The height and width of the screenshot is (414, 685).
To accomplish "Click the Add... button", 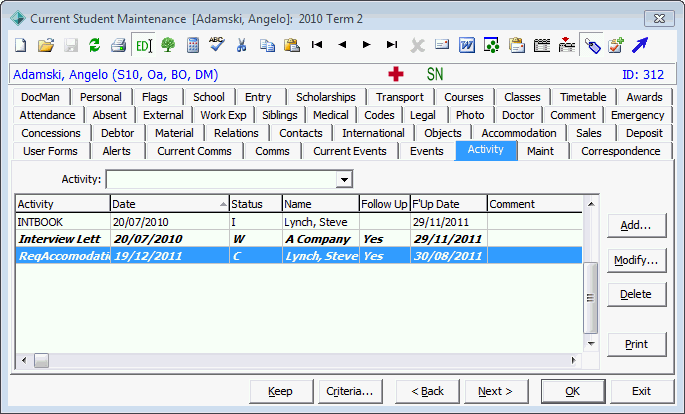I will click(637, 225).
